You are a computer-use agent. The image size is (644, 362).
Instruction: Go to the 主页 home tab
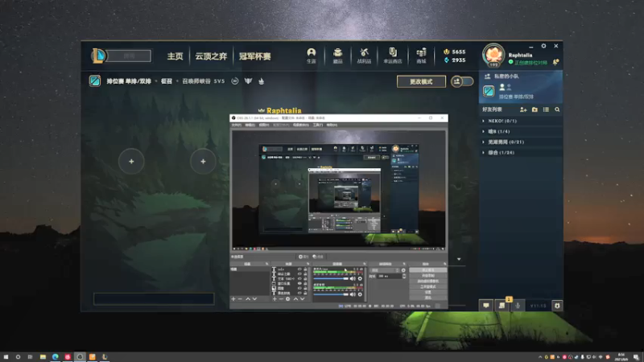pos(175,56)
